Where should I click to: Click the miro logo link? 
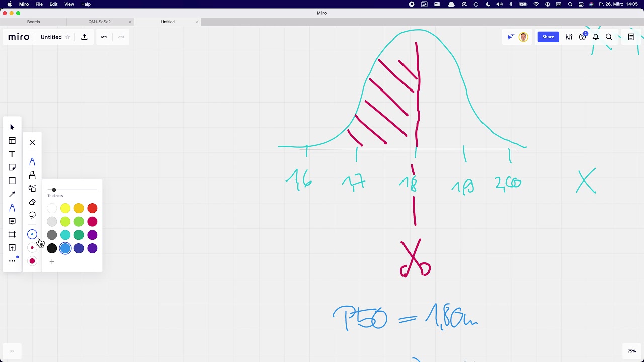(x=19, y=37)
